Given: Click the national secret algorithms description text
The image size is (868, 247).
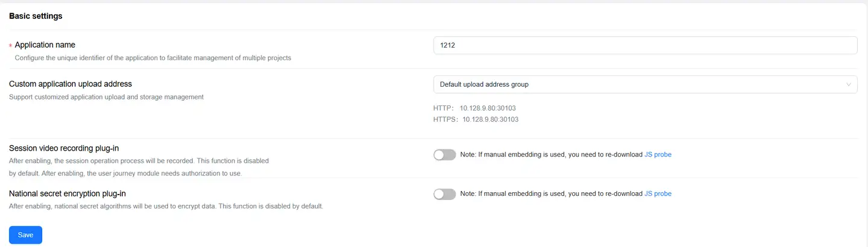Looking at the screenshot, I should (166, 207).
